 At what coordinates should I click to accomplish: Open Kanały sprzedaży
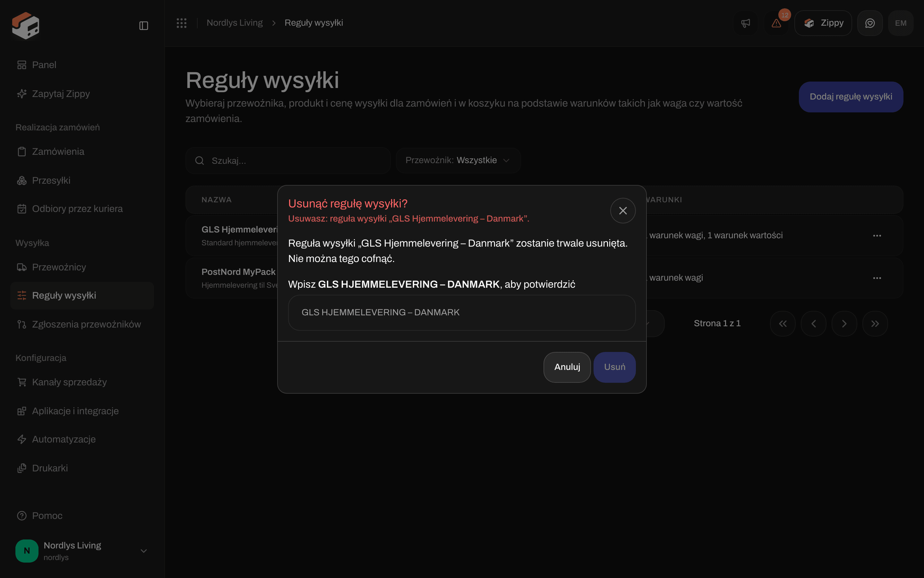click(82, 382)
